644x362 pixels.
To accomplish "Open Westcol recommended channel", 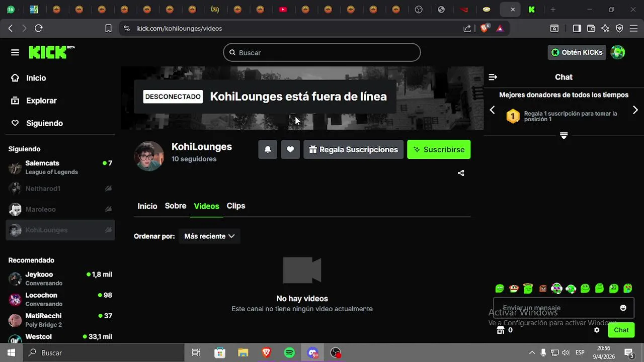I will [60, 337].
